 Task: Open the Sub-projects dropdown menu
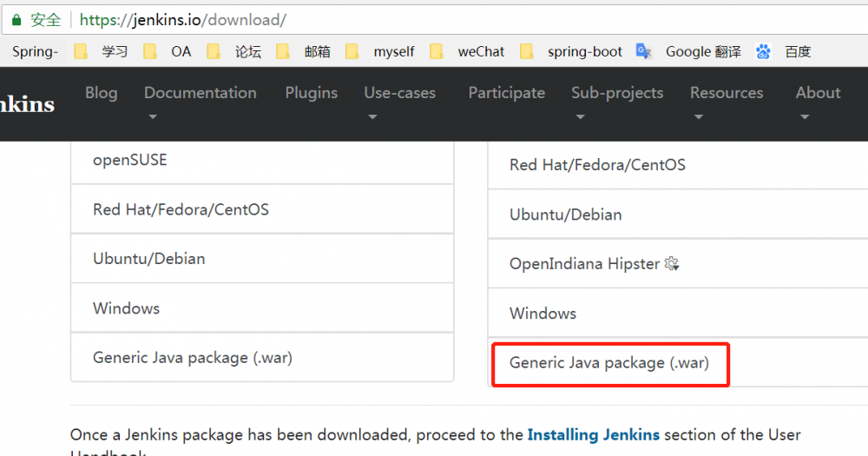point(616,102)
